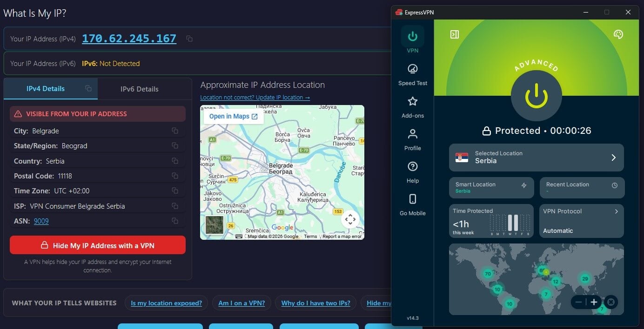644x329 pixels.
Task: Copy all IPv4 details from tab icon
Action: (x=88, y=88)
